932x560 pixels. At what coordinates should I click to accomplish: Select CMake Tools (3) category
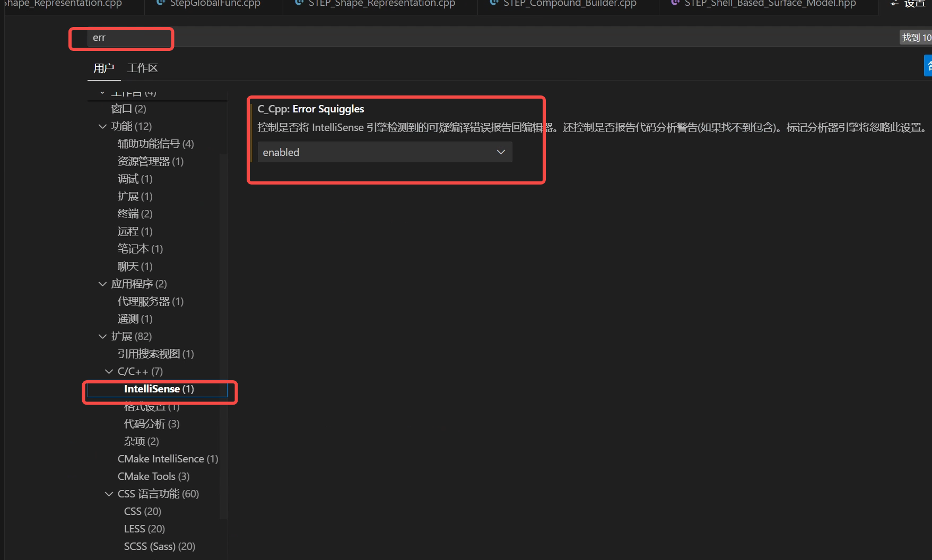pyautogui.click(x=154, y=476)
